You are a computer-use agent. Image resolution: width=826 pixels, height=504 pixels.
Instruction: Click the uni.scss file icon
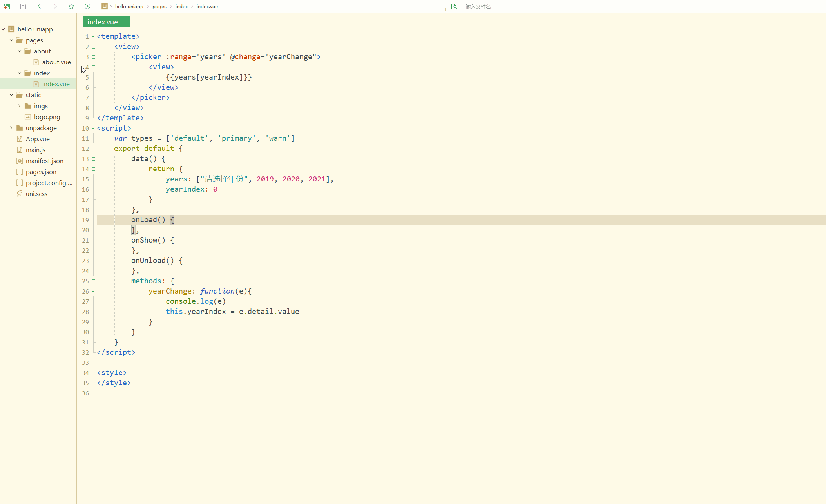pyautogui.click(x=20, y=194)
